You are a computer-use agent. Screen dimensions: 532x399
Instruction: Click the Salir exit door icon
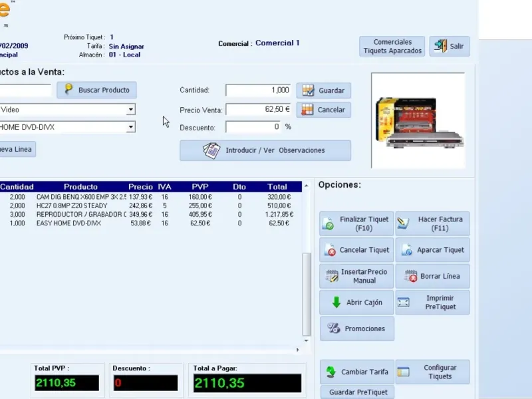441,46
